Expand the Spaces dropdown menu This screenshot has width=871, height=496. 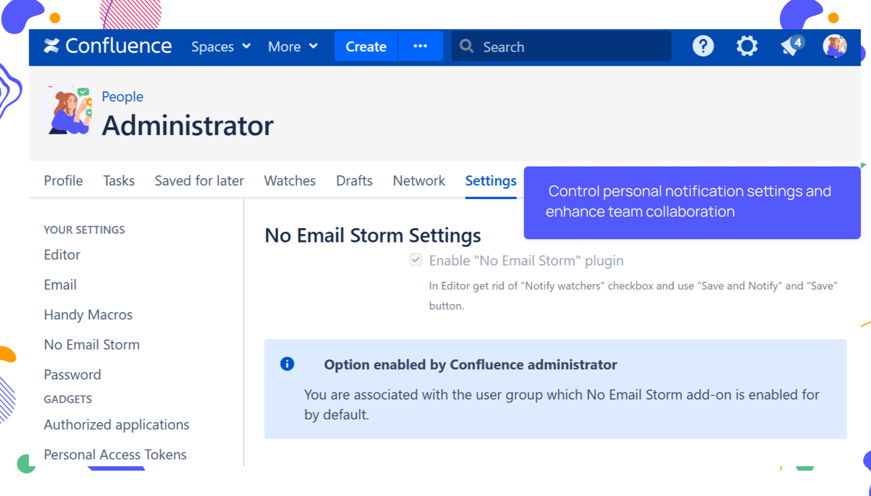[221, 46]
